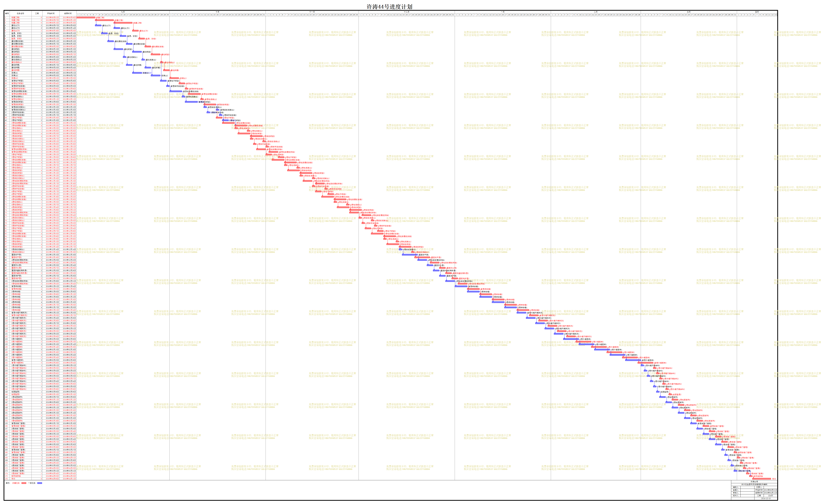Select task name 基础土方2 in the table
This screenshot has height=504, width=821.
[x=16, y=28]
